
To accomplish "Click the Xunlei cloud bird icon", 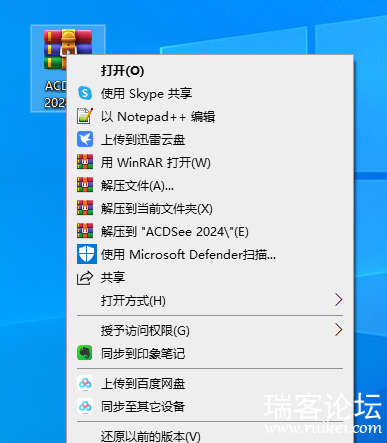I will [85, 139].
